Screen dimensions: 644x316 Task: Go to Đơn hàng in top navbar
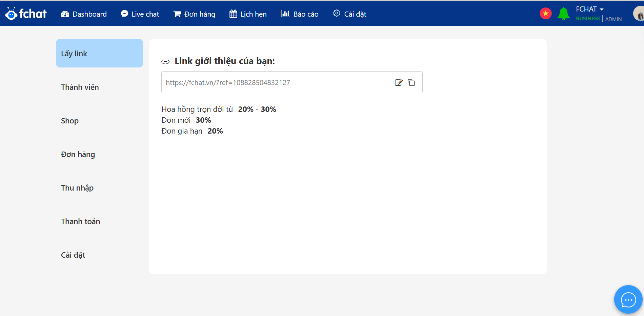point(194,14)
